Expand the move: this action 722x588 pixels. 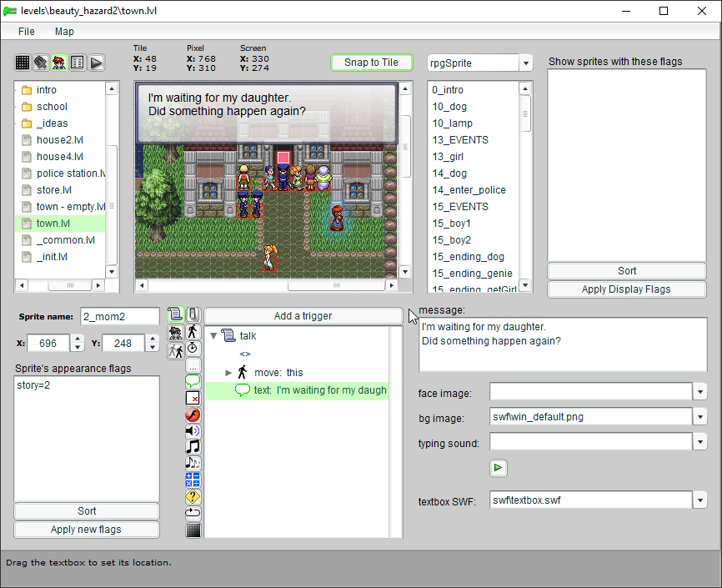coord(229,373)
